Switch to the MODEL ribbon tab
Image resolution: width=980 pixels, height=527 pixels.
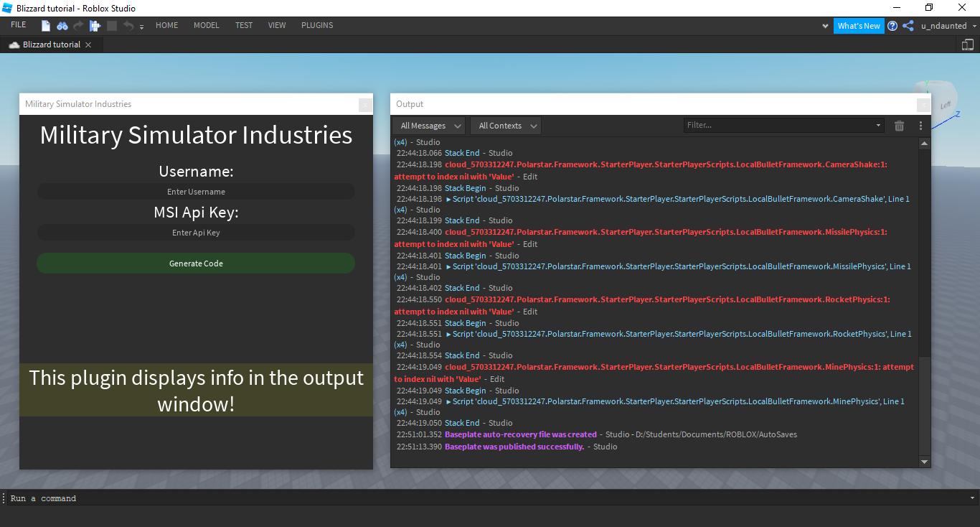(207, 25)
